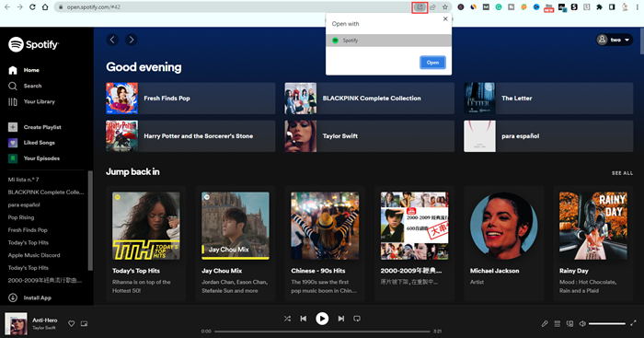The image size is (644, 338).
Task: Open Fresh Finds Pop shortcut card
Action: point(190,99)
